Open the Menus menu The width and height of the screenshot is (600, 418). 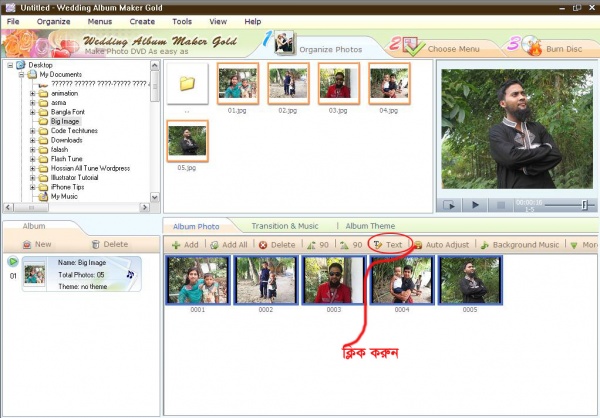coord(100,21)
